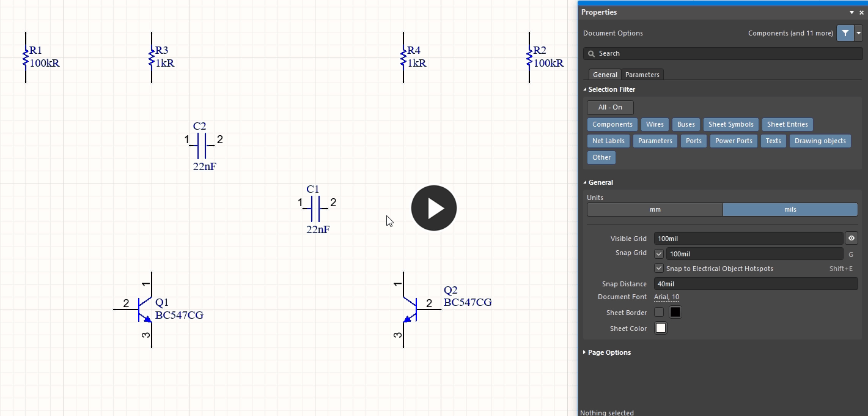Play the embedded tutorial video
Screen dimensions: 868x416
tap(434, 208)
